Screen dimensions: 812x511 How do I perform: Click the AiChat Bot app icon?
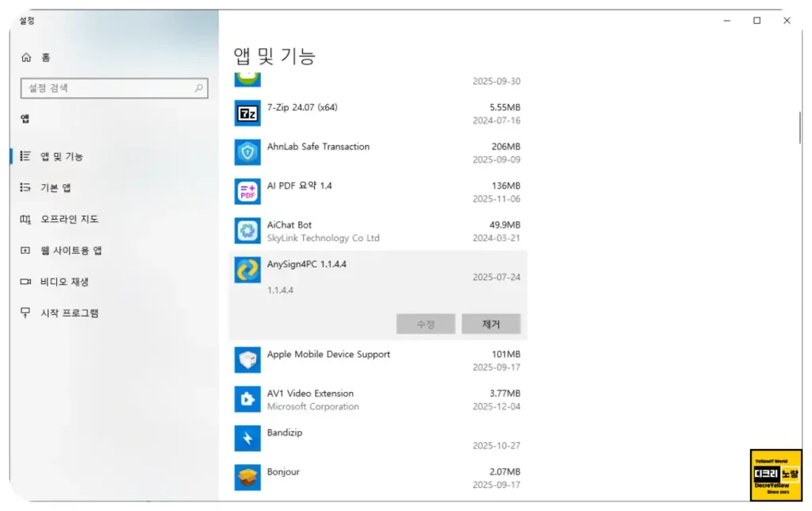point(247,231)
